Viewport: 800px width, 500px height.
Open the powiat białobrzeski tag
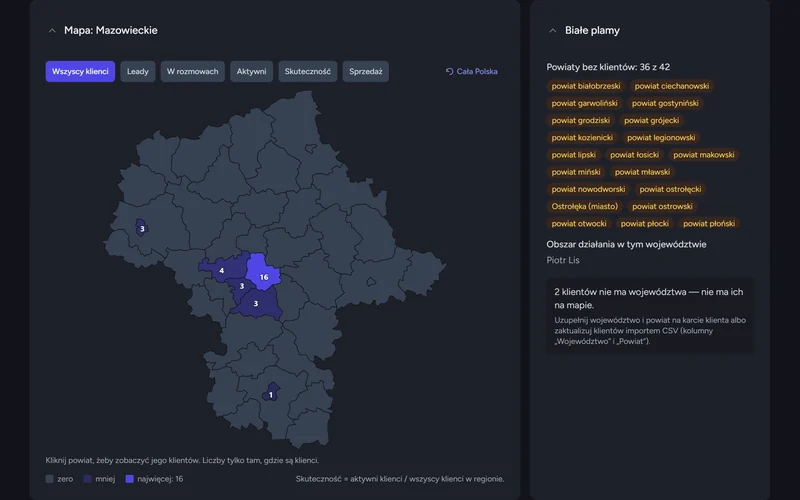pyautogui.click(x=586, y=86)
